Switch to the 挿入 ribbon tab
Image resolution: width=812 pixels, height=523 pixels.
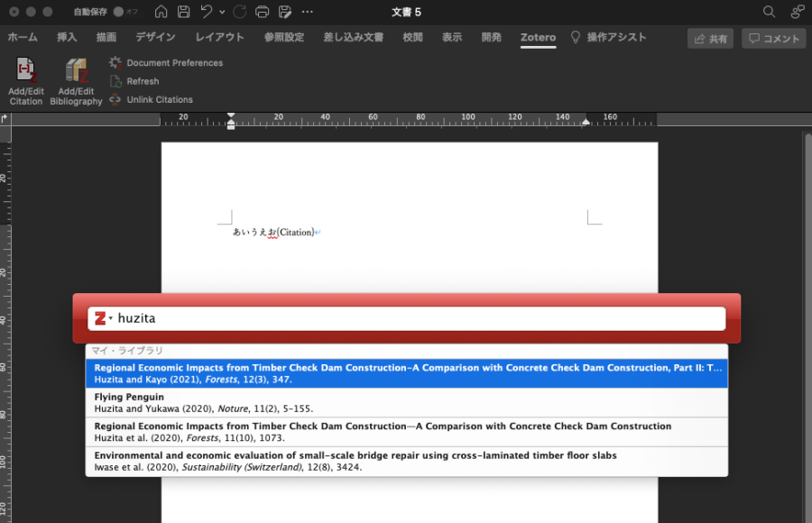(x=67, y=37)
